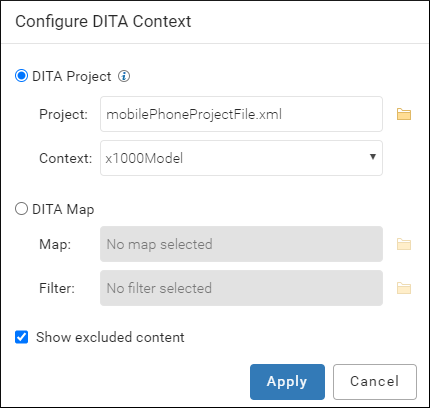Click the 'Filter:' field label
This screenshot has height=408, width=430.
tap(57, 288)
